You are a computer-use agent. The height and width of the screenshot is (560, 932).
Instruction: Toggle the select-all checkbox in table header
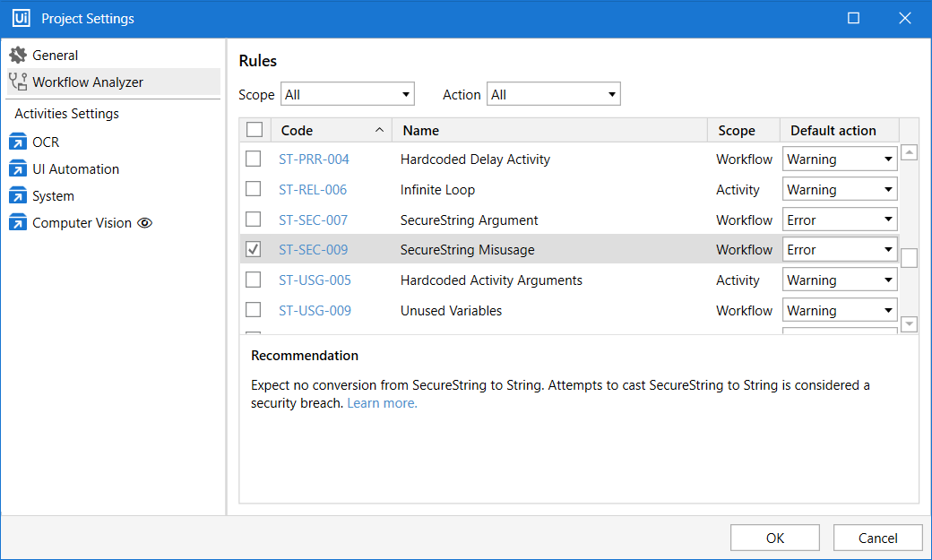pos(255,131)
